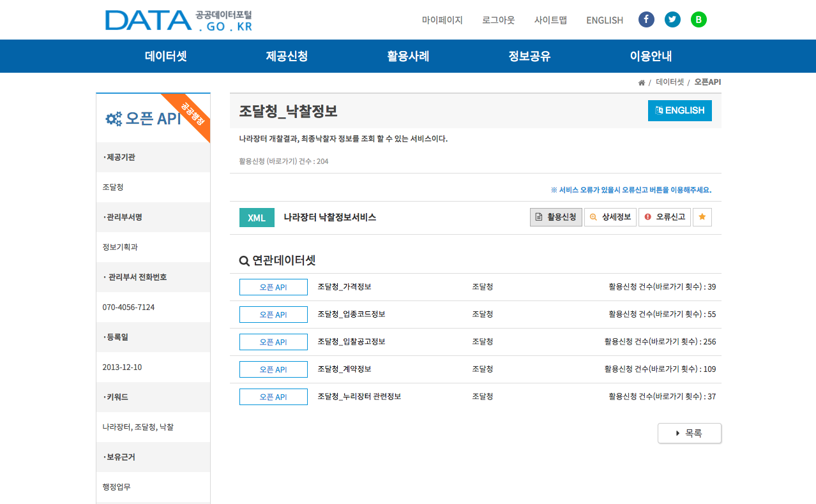The image size is (816, 504).
Task: Open the 사이트맵 link
Action: coord(550,20)
